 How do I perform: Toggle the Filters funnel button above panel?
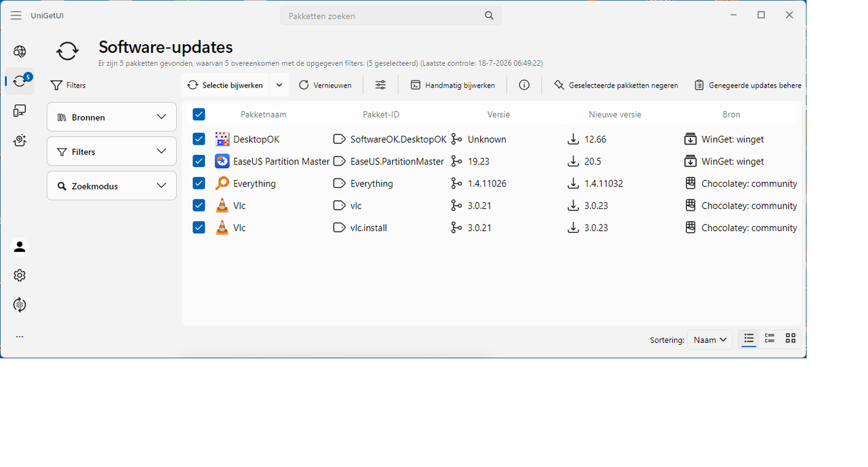(x=68, y=86)
